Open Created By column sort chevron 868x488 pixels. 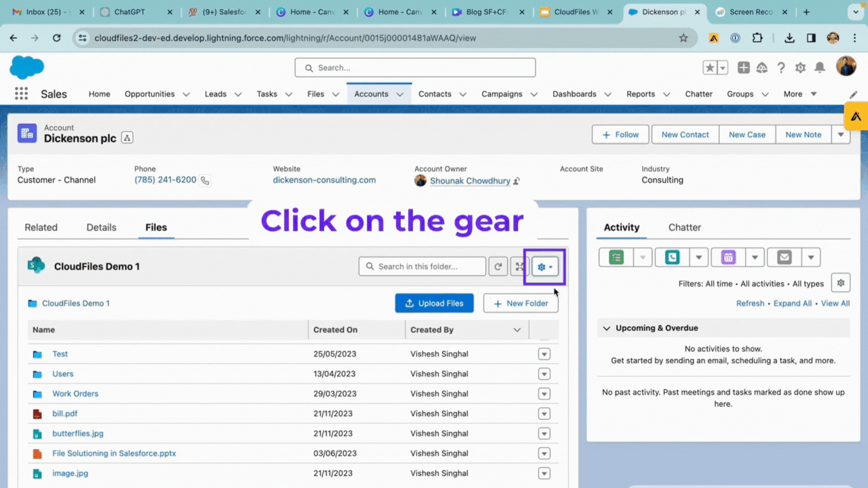click(517, 330)
